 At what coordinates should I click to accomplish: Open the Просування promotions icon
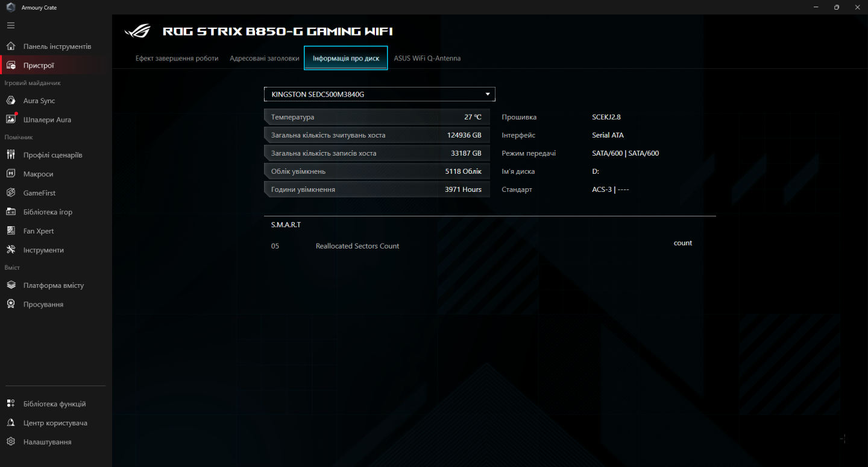[x=11, y=304]
